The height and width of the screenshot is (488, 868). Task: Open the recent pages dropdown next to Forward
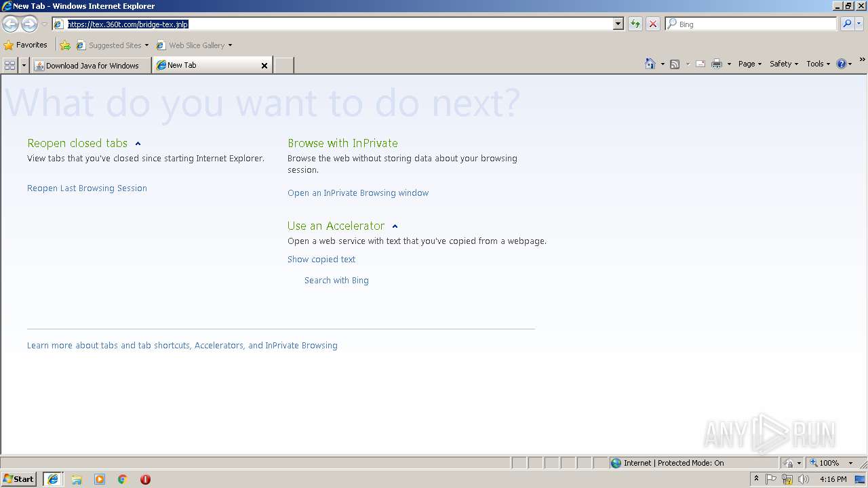(x=44, y=24)
